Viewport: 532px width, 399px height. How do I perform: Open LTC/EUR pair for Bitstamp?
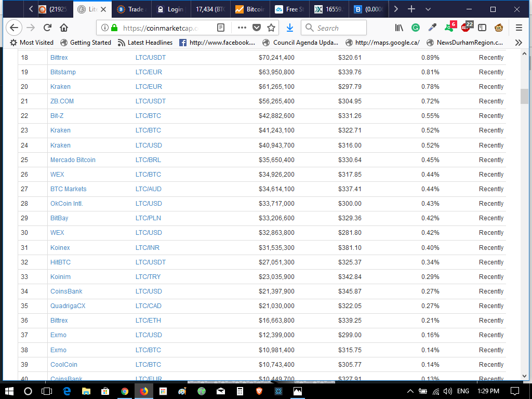(149, 72)
